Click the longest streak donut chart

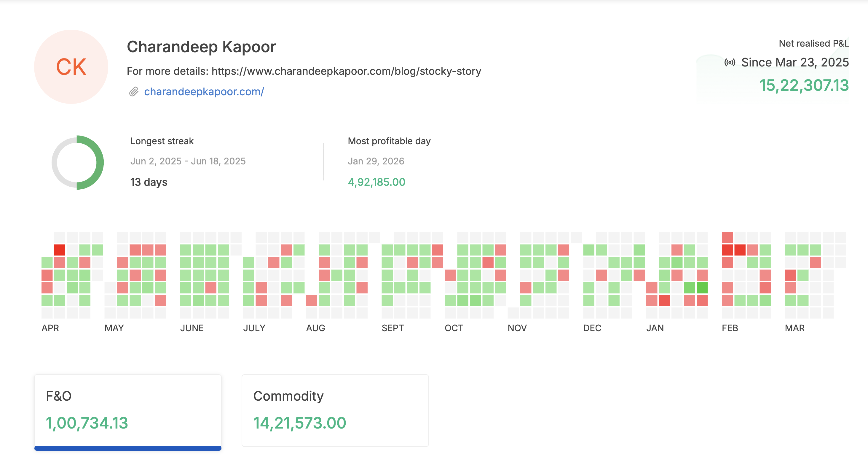(77, 163)
